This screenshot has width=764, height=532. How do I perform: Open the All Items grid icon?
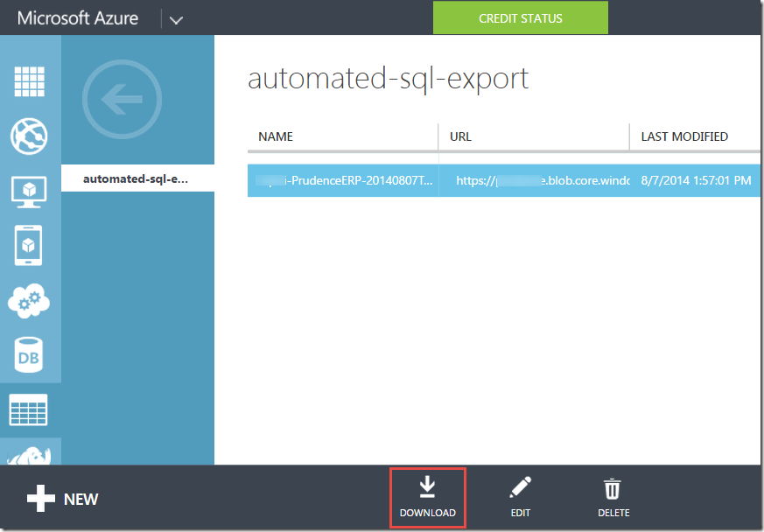29,81
